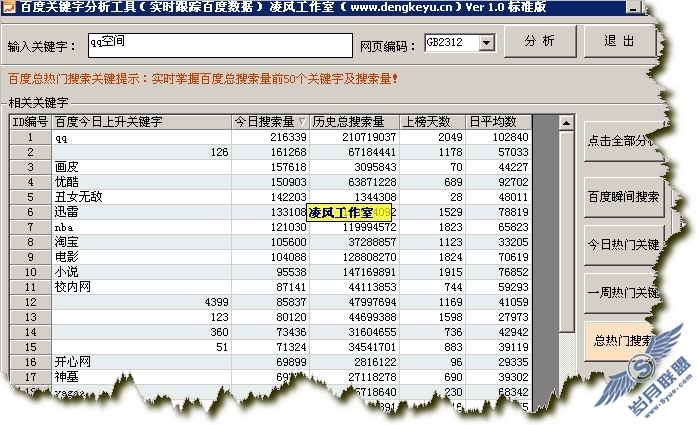Click the historical total 2816122
Viewport: 698px width, 425px height.
(x=355, y=362)
